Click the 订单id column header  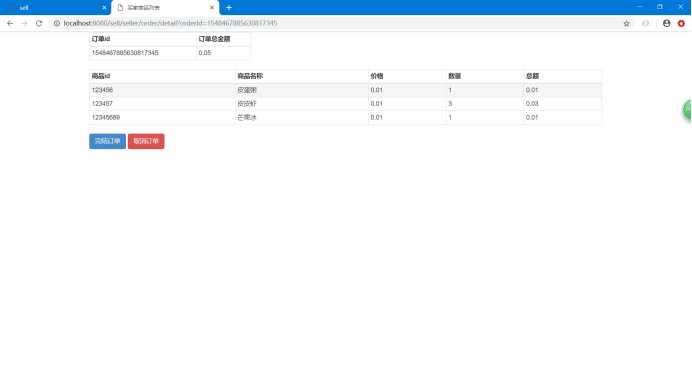point(143,39)
